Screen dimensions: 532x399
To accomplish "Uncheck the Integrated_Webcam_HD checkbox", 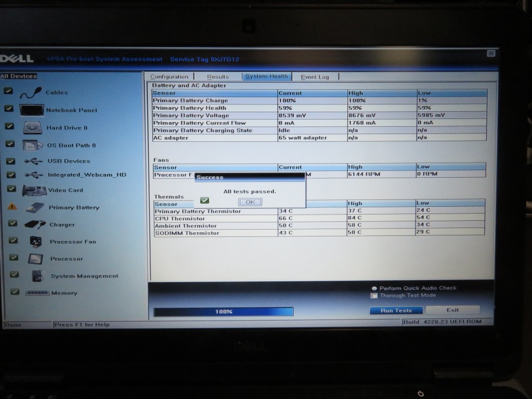I will click(x=11, y=175).
